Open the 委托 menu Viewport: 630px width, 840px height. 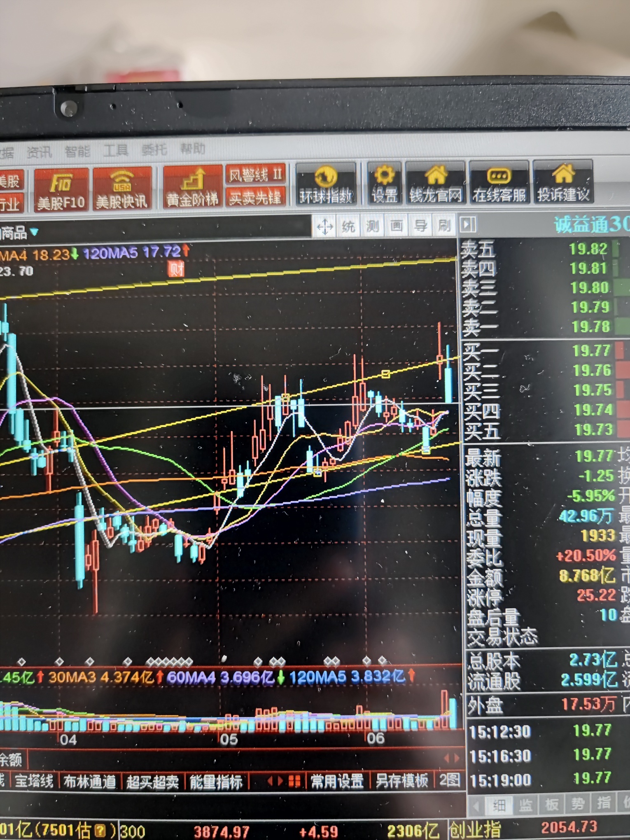[x=154, y=149]
